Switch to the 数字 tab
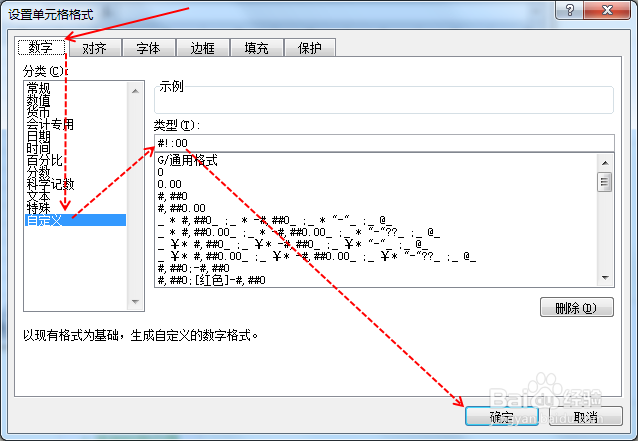 pos(41,47)
